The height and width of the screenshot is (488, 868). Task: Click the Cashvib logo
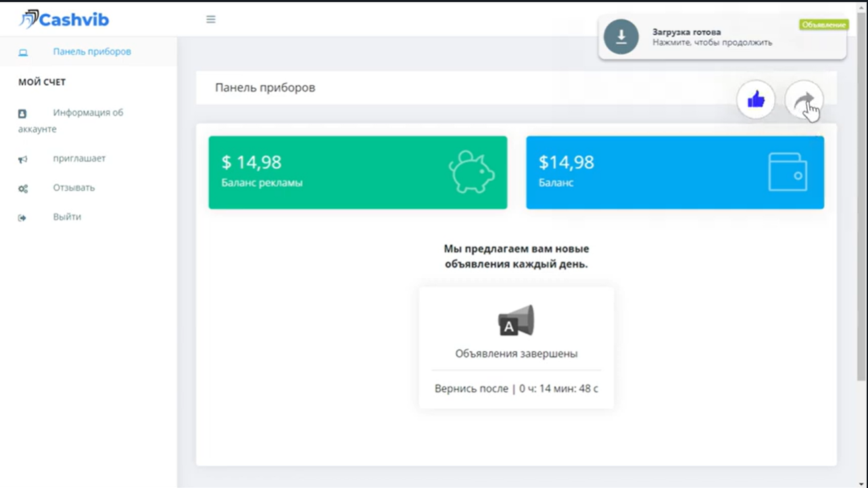(x=64, y=20)
